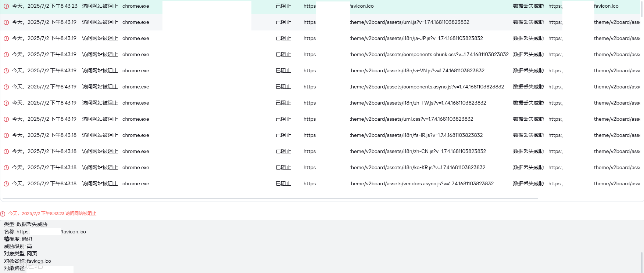Click the 类型: 数据丢失威胁 detail line
644x273 pixels.
coord(26,224)
